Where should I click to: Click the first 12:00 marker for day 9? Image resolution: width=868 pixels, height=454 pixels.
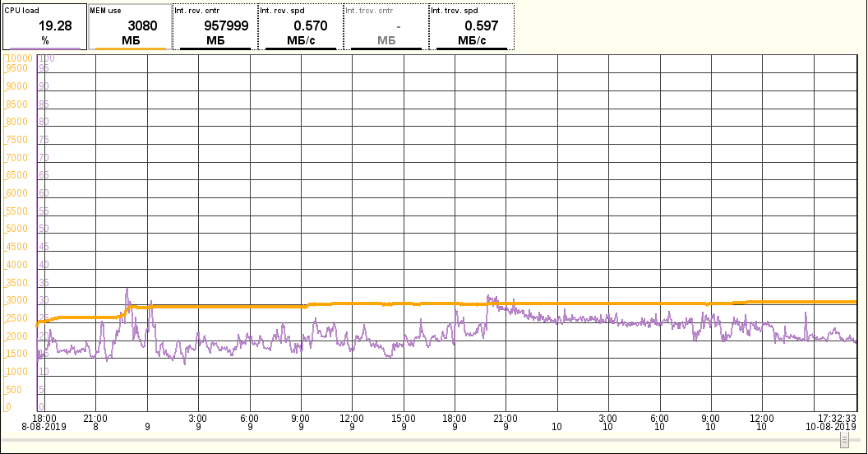(352, 418)
